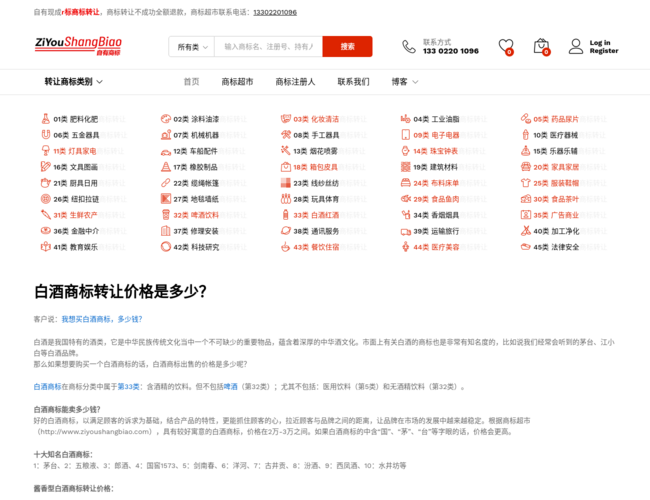Open the shopping bag cart icon
Viewport: 650px width, 500px height.
(541, 46)
